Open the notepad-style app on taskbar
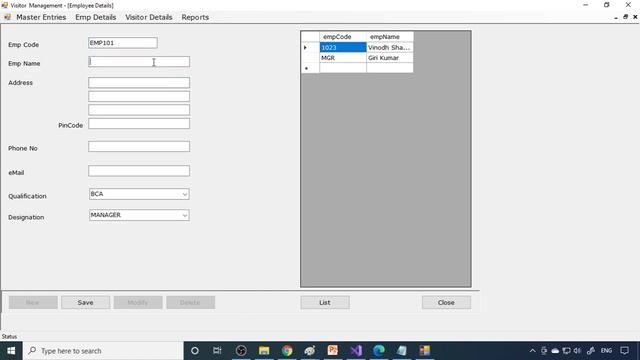This screenshot has height=360, width=640. pos(402,351)
